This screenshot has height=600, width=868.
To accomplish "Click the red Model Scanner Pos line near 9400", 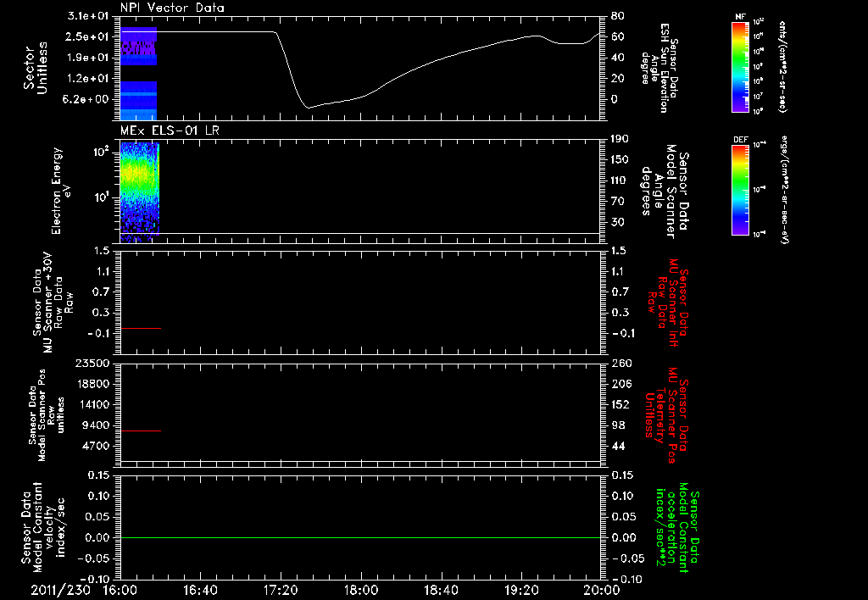I will tap(141, 431).
